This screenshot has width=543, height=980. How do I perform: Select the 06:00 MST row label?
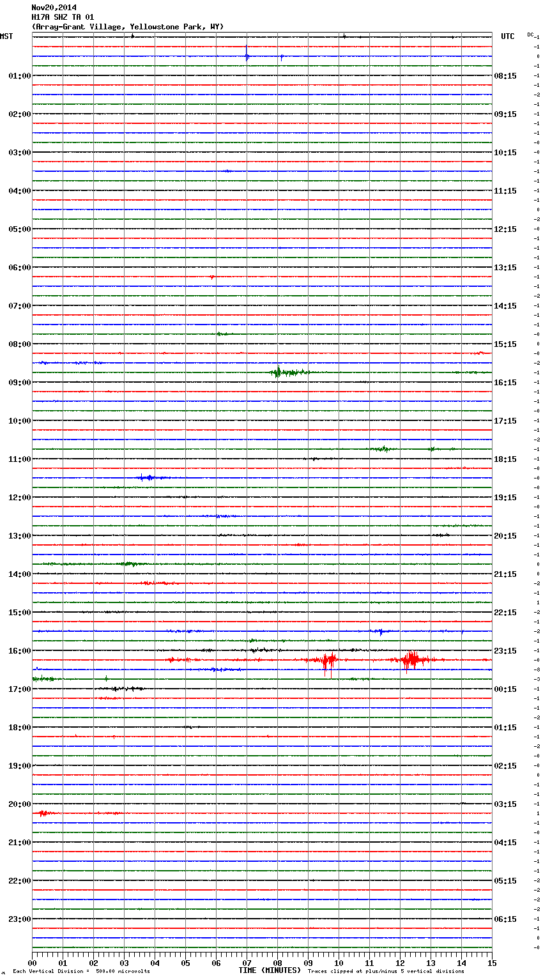click(20, 268)
